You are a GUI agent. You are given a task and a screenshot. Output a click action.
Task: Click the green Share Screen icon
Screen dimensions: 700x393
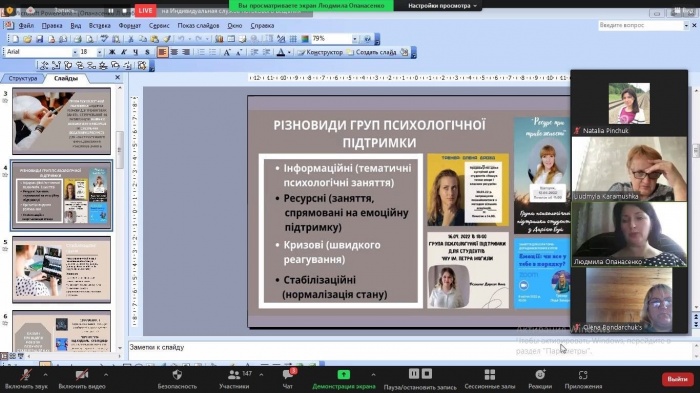(x=343, y=374)
